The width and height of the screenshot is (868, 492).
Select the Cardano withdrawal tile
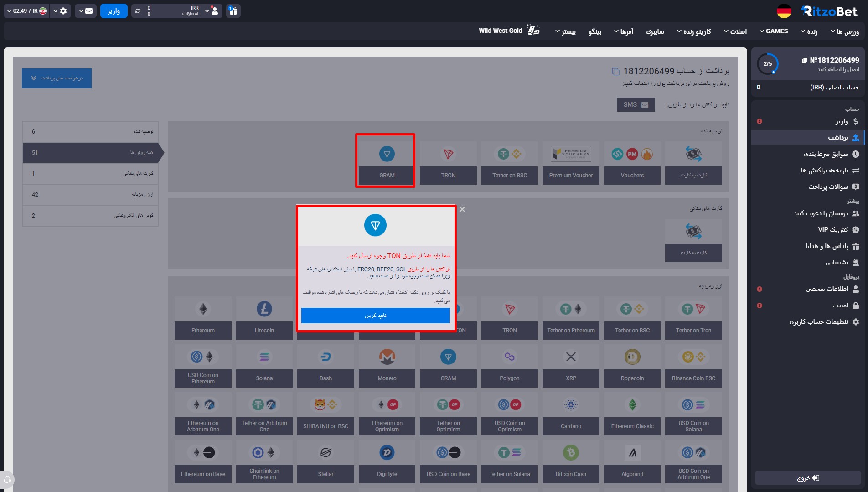[x=571, y=414]
